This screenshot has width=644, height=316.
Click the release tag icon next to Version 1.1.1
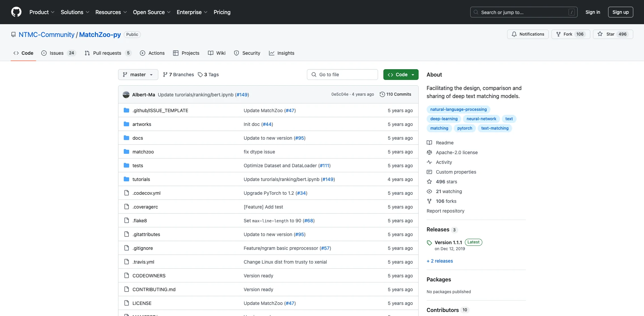coord(429,243)
